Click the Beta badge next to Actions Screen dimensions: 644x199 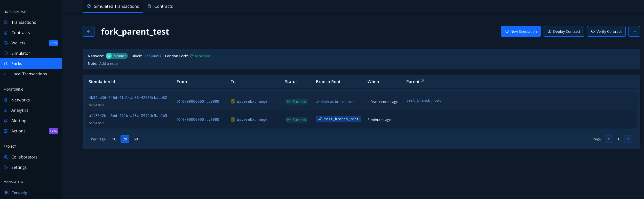coord(53,131)
